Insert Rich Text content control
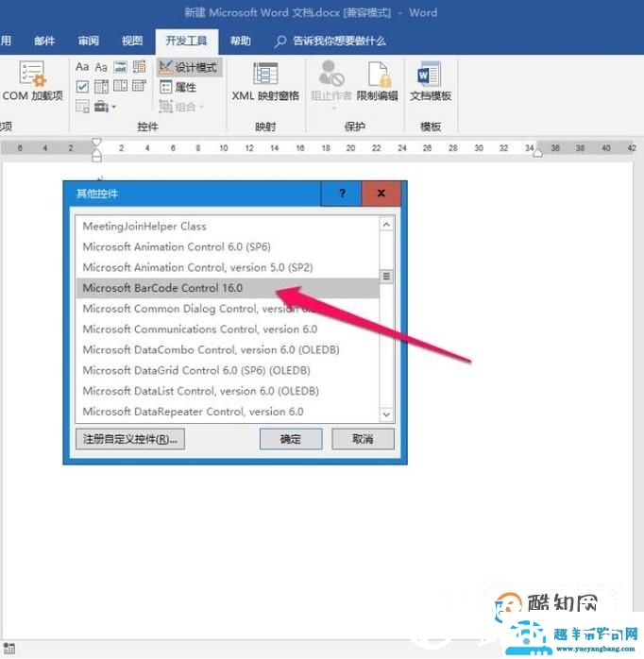 pos(82,67)
